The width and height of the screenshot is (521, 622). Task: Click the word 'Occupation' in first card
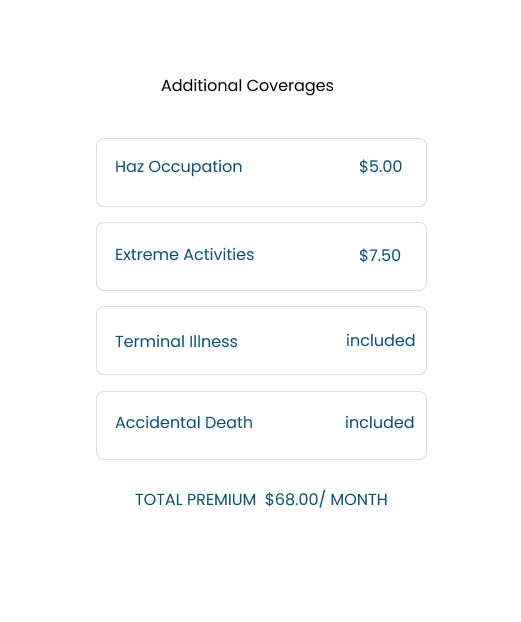[195, 167]
